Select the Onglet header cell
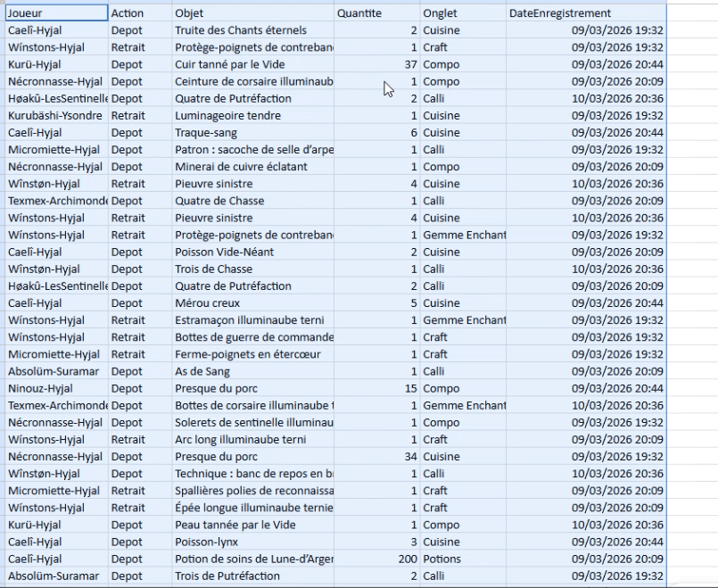 click(464, 12)
